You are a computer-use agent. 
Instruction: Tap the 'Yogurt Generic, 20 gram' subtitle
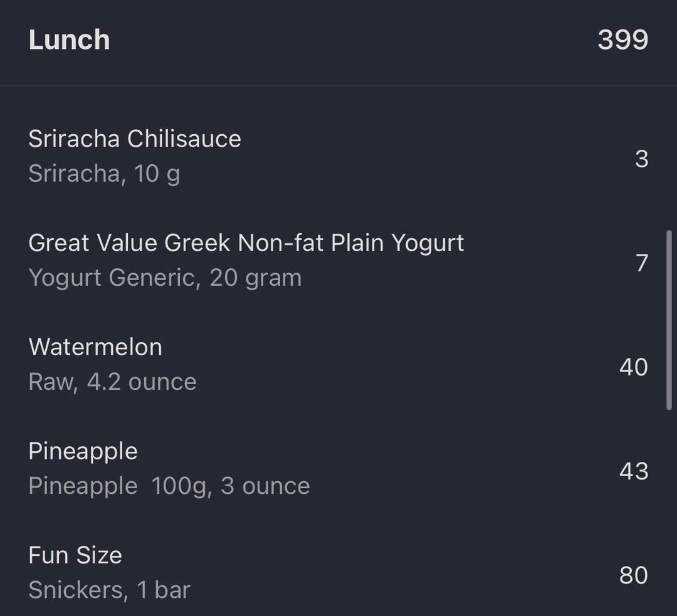[x=165, y=278]
